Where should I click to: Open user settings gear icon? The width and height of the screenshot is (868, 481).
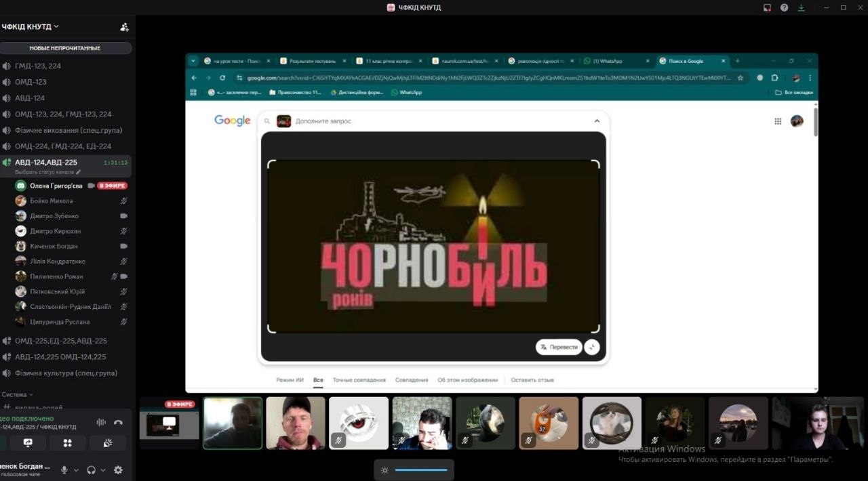118,470
